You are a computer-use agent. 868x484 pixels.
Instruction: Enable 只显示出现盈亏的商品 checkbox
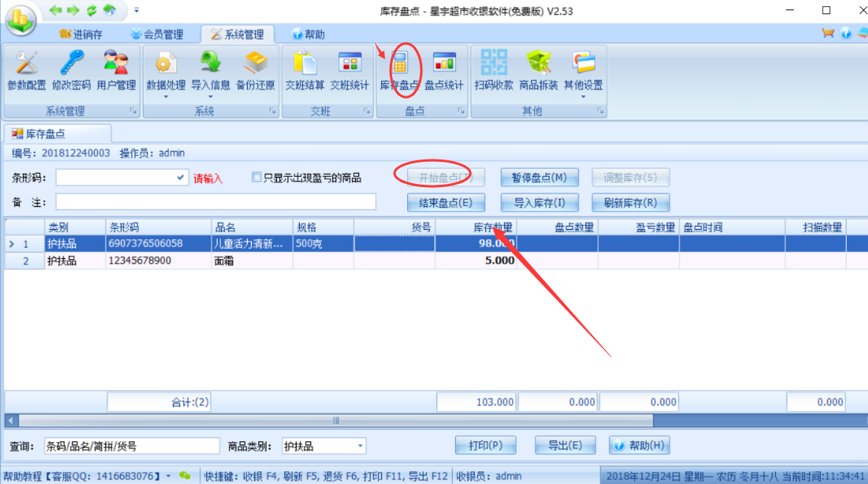256,178
